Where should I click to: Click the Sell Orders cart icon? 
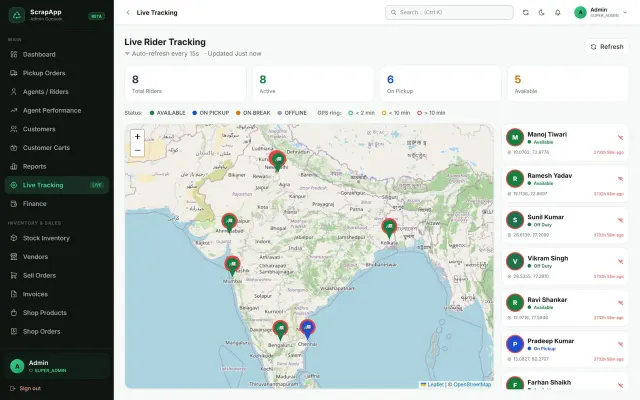[x=13, y=276]
